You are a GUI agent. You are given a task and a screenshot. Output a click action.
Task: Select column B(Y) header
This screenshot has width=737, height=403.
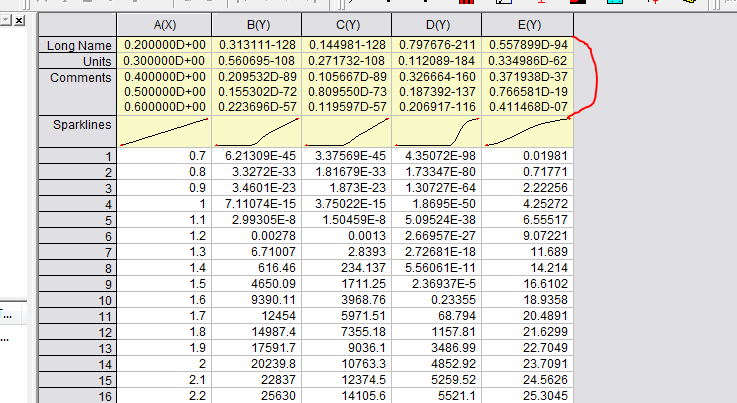pos(257,25)
